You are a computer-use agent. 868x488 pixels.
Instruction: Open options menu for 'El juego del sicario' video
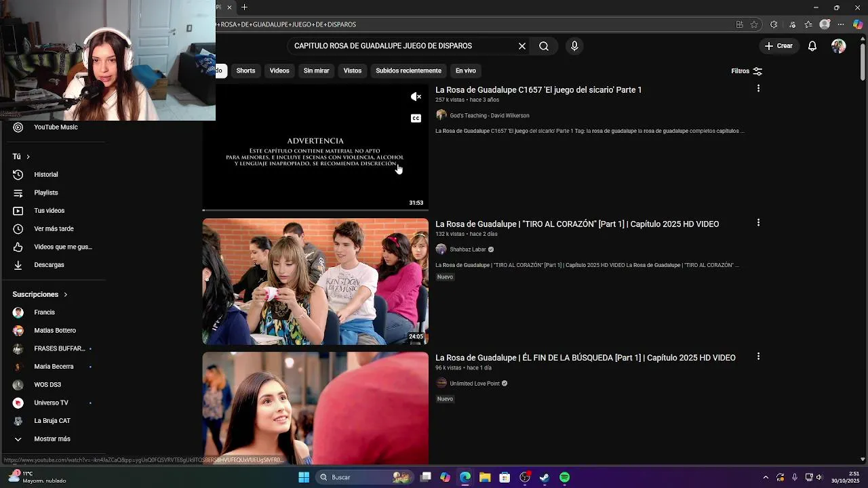pyautogui.click(x=758, y=89)
